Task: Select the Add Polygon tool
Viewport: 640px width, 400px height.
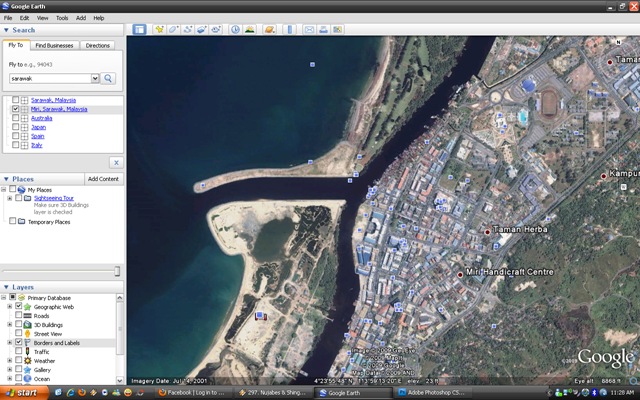Action: point(173,29)
